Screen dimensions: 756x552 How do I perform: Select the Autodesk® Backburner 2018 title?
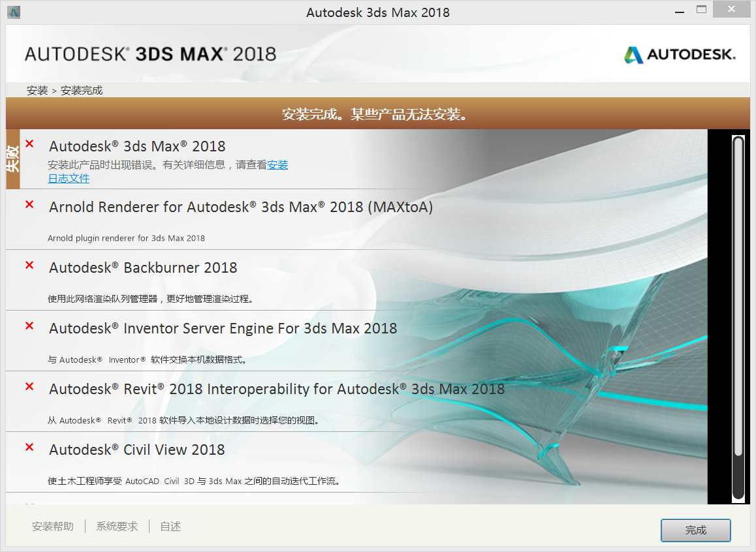pos(143,268)
